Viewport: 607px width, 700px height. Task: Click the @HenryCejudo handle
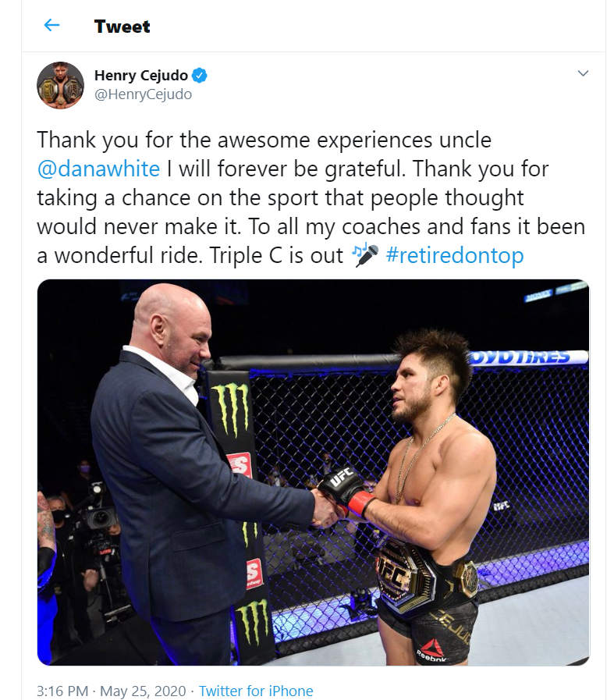click(144, 94)
